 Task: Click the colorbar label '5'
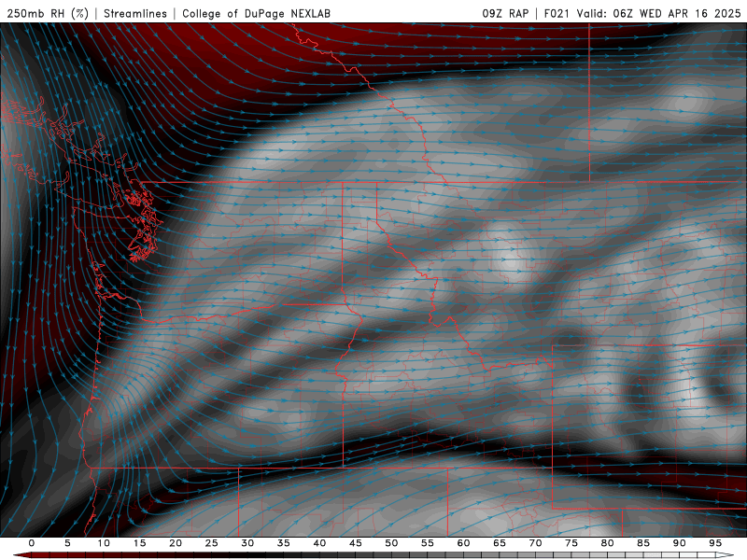click(67, 543)
